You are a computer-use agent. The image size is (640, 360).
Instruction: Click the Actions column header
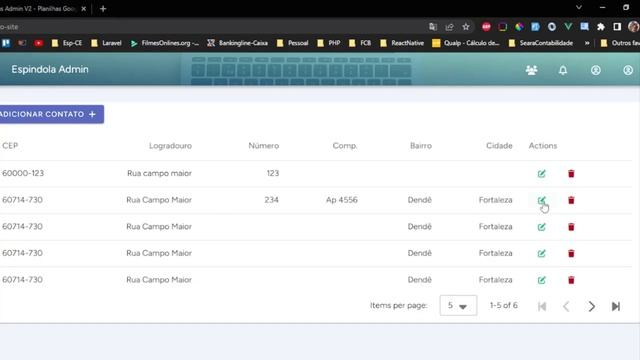tap(543, 146)
